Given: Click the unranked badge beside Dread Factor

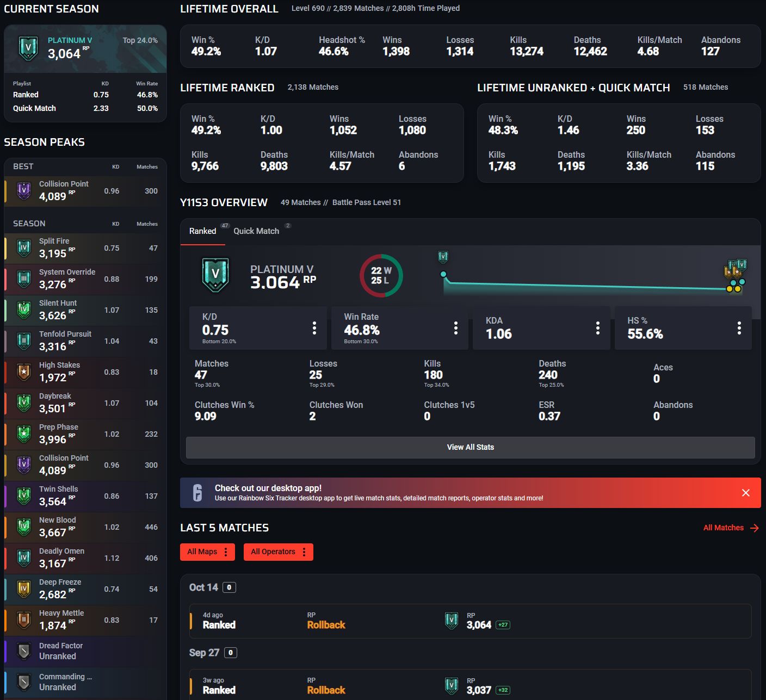Looking at the screenshot, I should coord(24,651).
